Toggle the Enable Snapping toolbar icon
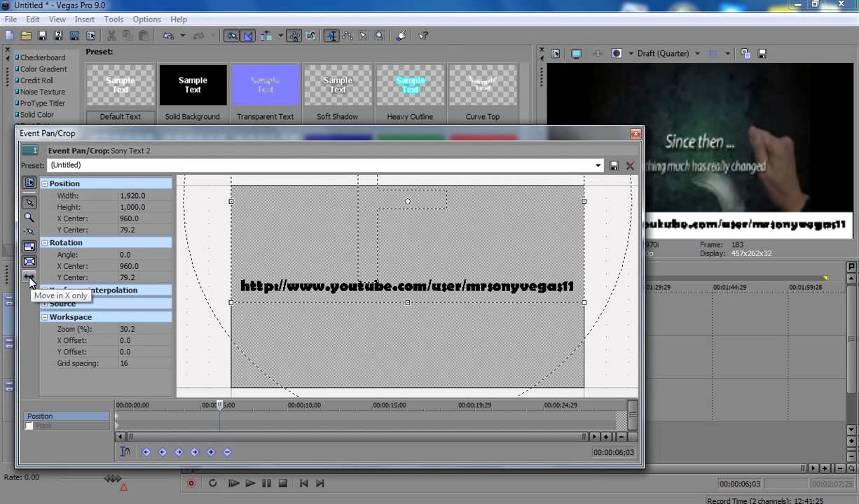 pyautogui.click(x=231, y=36)
